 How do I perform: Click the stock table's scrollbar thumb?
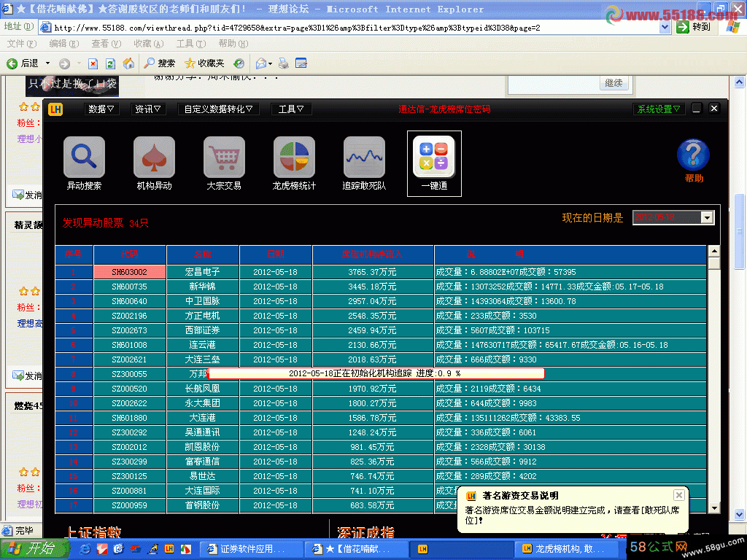(713, 263)
